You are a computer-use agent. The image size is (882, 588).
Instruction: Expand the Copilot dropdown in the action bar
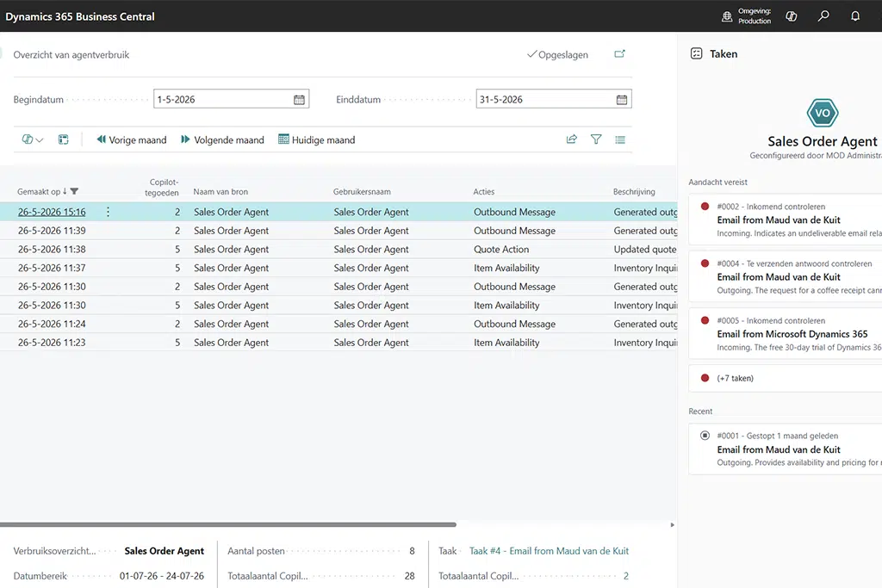[33, 139]
